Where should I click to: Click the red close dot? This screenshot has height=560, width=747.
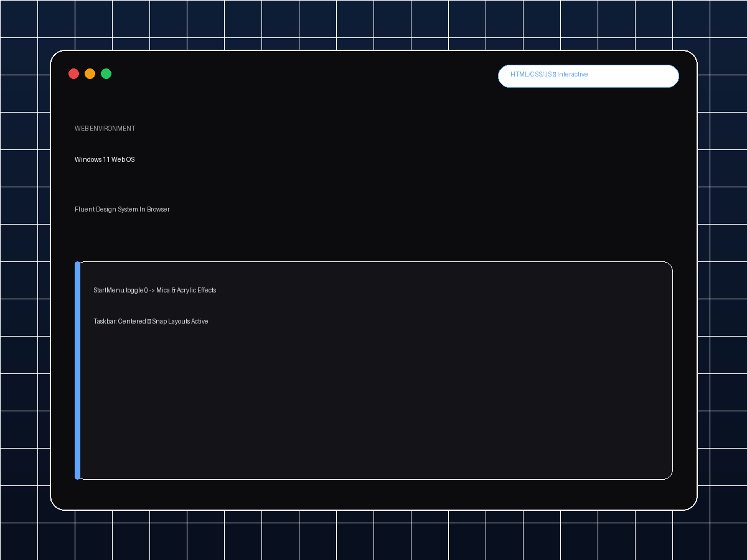(x=73, y=74)
